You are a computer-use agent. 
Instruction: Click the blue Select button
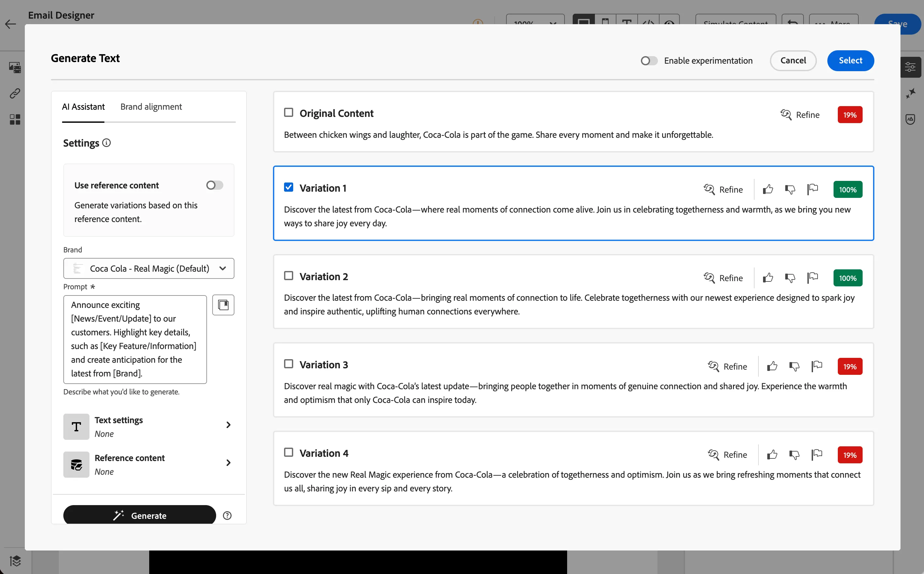click(850, 60)
